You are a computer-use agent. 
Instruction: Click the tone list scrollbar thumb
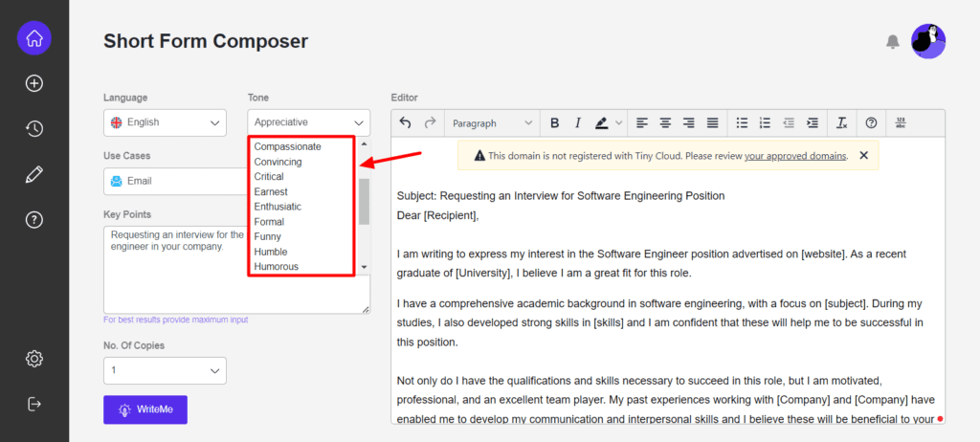click(x=364, y=201)
